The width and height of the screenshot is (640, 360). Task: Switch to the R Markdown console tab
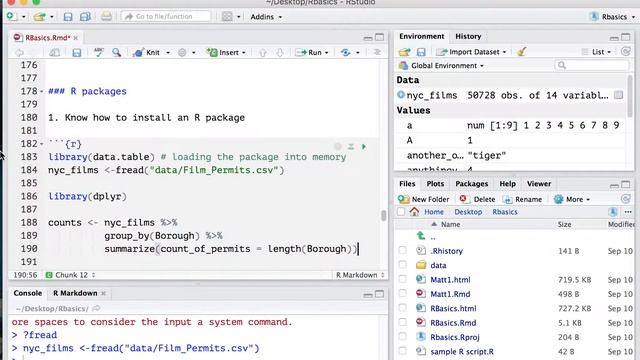coord(75,293)
